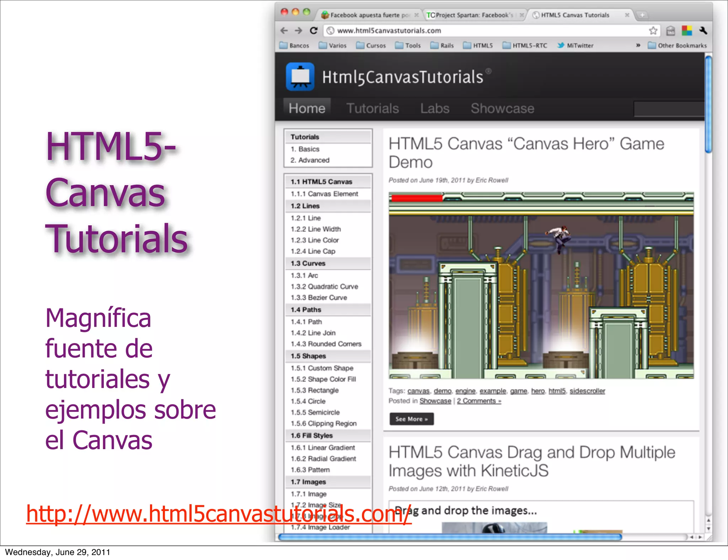This screenshot has height=560, width=728.
Task: Click the sidescroller tag link
Action: pyautogui.click(x=587, y=391)
